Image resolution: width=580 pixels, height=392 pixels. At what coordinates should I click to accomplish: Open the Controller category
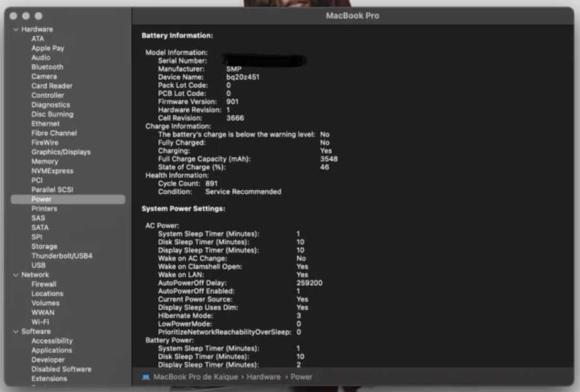click(x=48, y=95)
